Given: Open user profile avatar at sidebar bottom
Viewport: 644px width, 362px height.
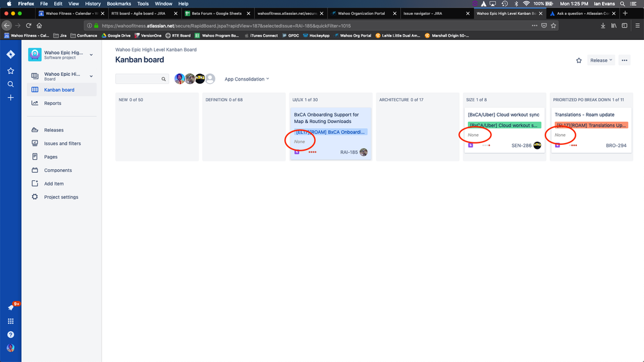Looking at the screenshot, I should [11, 348].
